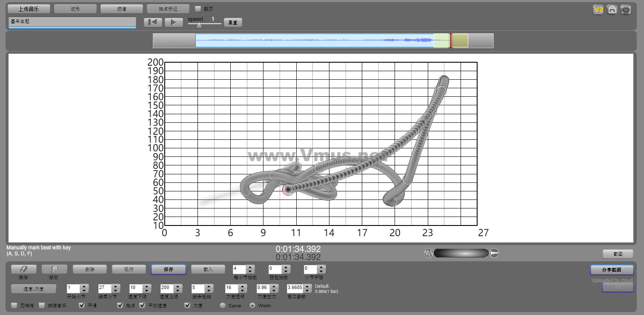Increase the 每小节拍数 beats-per-bar stepper
This screenshot has width=644, height=315.
[x=250, y=267]
